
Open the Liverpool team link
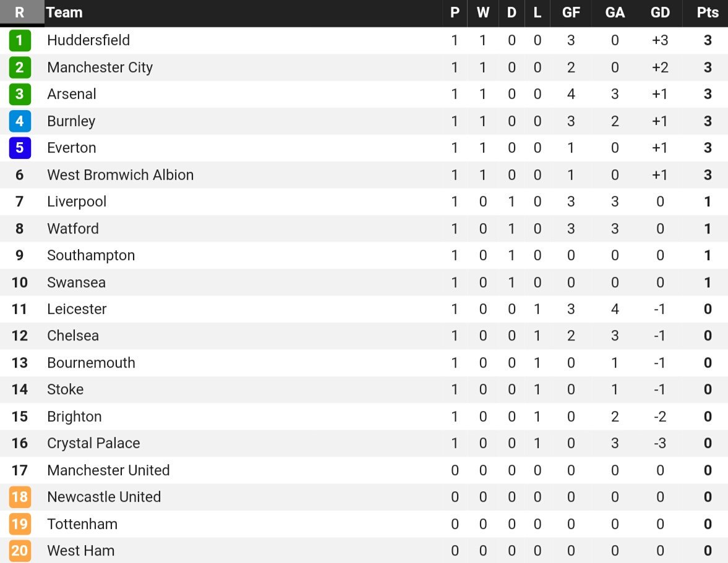[x=77, y=201]
